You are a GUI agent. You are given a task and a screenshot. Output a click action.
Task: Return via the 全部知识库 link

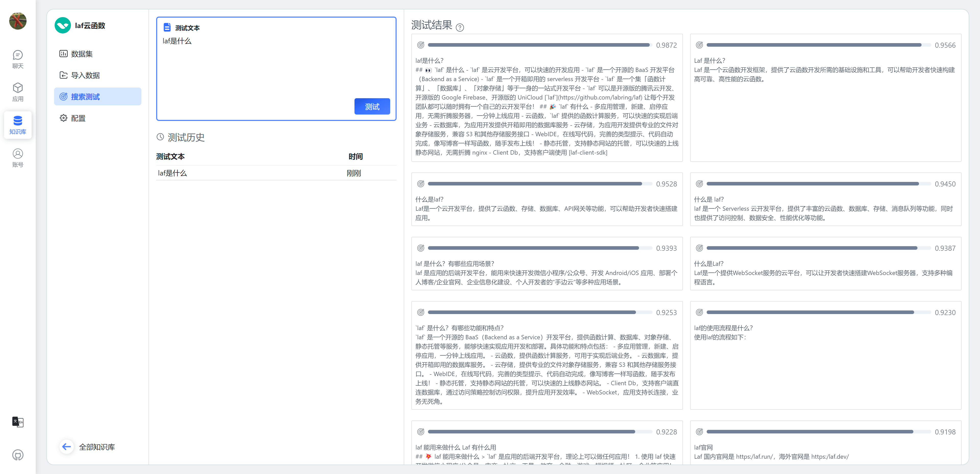point(97,447)
